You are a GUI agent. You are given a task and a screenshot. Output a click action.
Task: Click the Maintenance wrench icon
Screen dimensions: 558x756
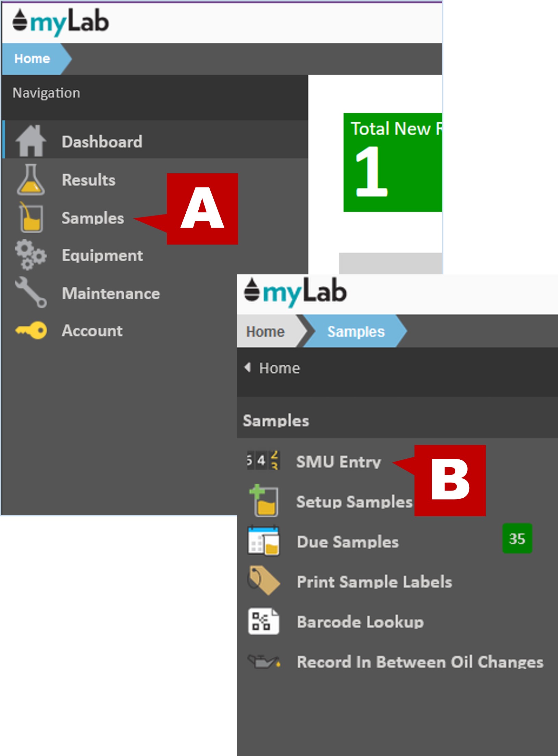coord(30,293)
